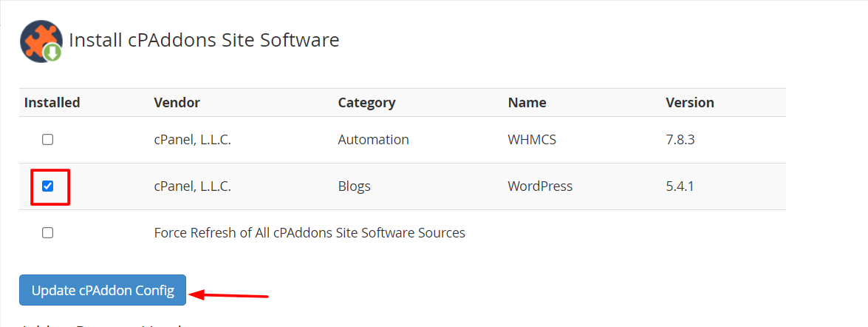Click version 7.8.3 cell

coord(680,140)
